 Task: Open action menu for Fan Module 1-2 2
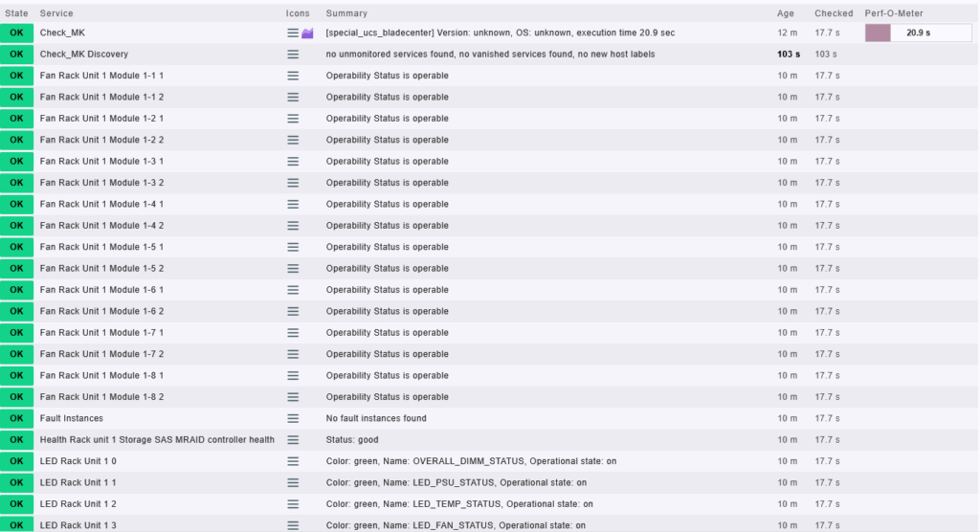pos(293,140)
